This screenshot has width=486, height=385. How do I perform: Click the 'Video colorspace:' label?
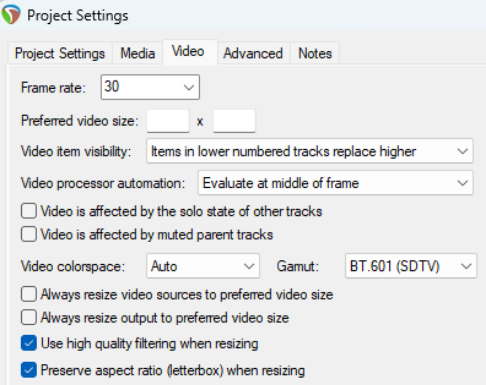(x=73, y=267)
